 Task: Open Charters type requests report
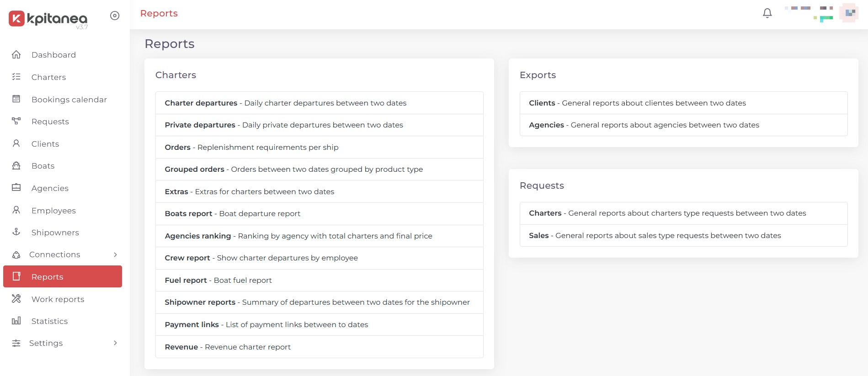684,213
